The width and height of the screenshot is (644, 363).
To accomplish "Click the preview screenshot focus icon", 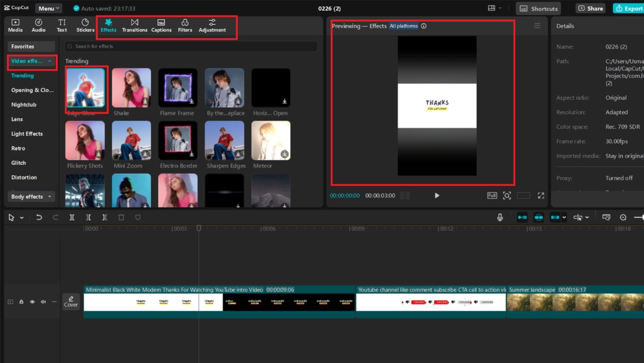I will 507,196.
